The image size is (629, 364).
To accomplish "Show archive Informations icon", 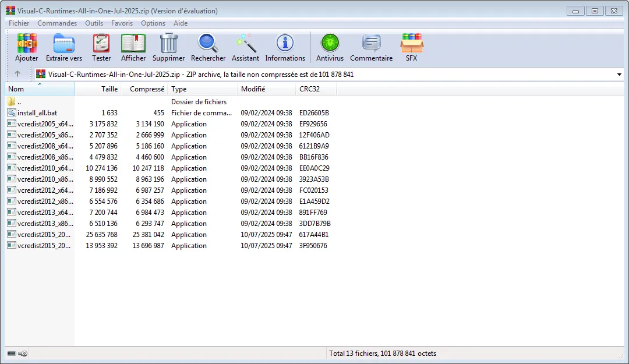I will pyautogui.click(x=285, y=43).
